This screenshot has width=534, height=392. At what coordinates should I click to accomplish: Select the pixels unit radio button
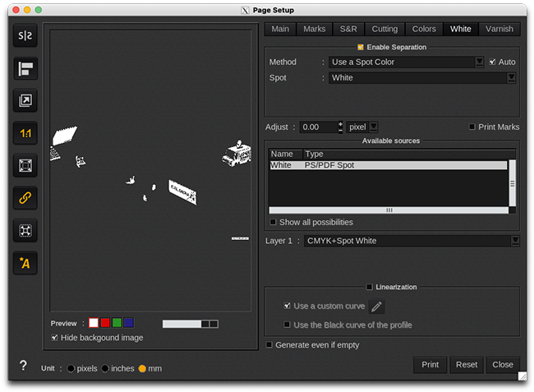(71, 368)
